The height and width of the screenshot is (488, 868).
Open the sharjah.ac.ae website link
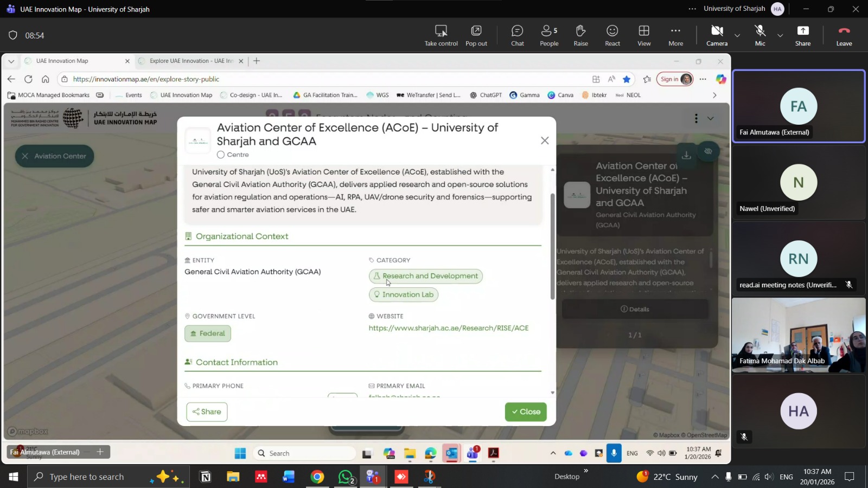pyautogui.click(x=448, y=328)
